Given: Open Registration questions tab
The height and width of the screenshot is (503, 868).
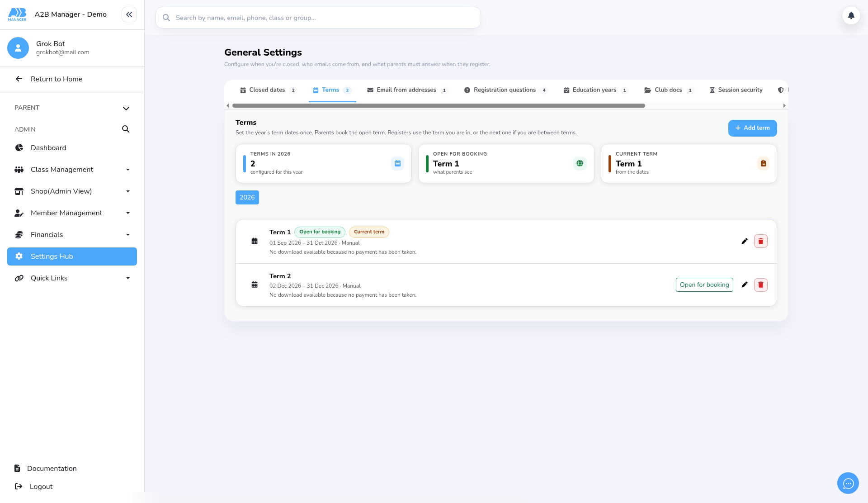Looking at the screenshot, I should click(x=506, y=90).
